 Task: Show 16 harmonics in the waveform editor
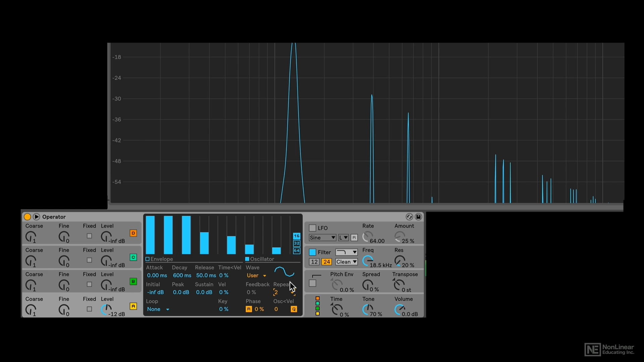(x=297, y=236)
